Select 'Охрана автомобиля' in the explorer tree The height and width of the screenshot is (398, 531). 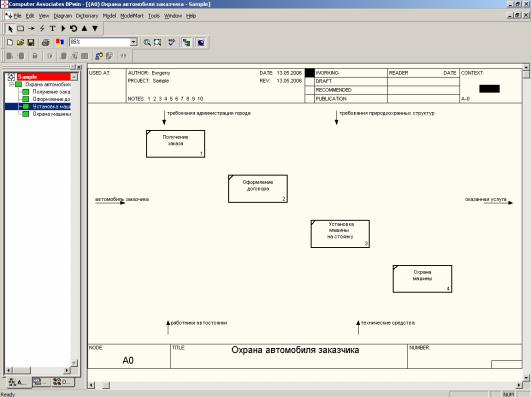point(48,84)
